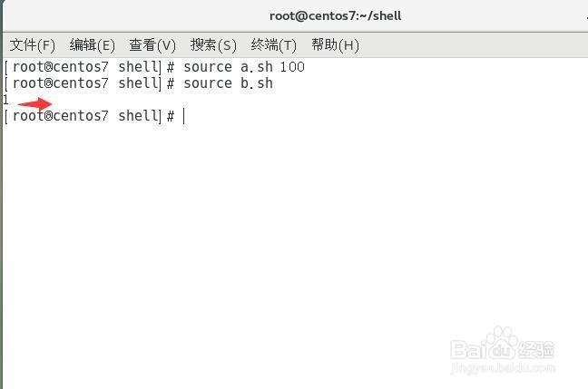This screenshot has width=588, height=389.
Task: Click the empty terminal area below the prompt
Action: tap(292, 244)
